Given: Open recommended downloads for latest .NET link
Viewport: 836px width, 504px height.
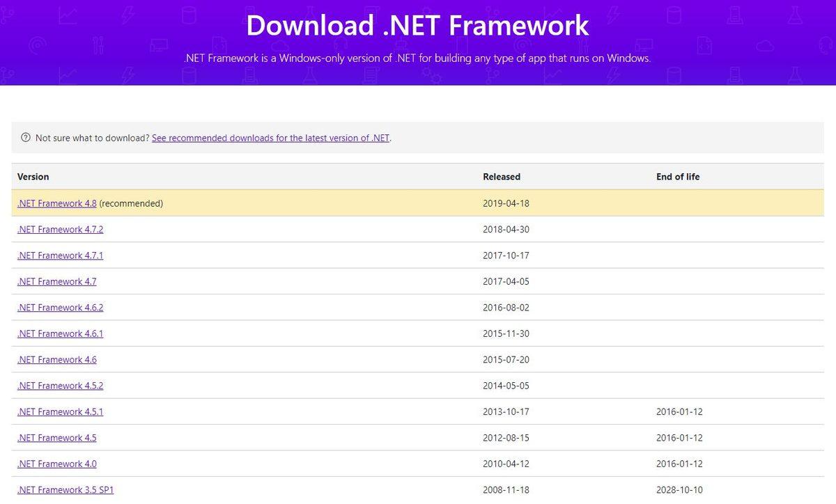Looking at the screenshot, I should (271, 138).
